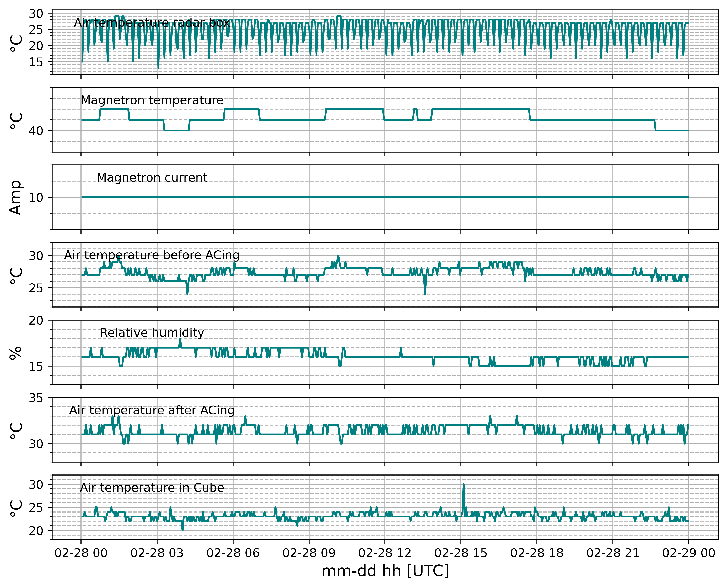The width and height of the screenshot is (727, 588).
Task: Click the "Air temperature before ACing" title
Action: click(152, 255)
